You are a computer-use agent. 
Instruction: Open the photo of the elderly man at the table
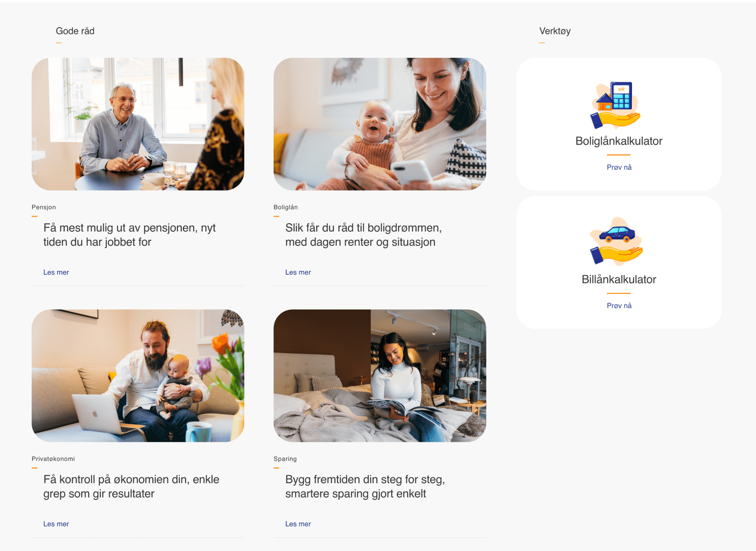click(x=138, y=124)
